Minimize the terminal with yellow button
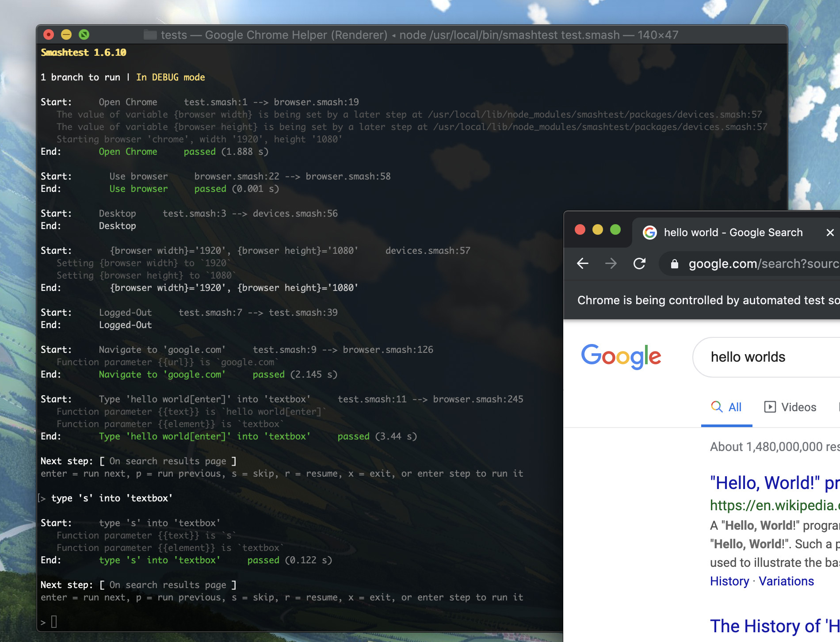The height and width of the screenshot is (642, 840). [x=66, y=34]
